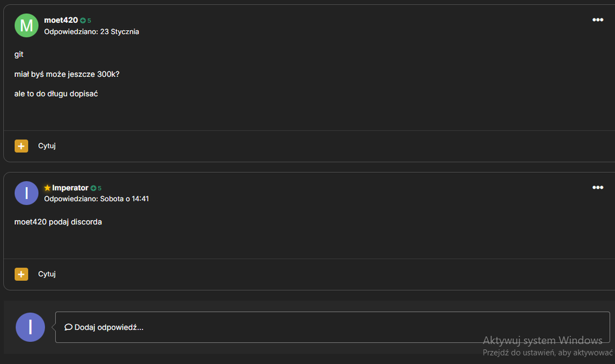Click the gold star beside Imperator
615x364 pixels.
pyautogui.click(x=47, y=188)
